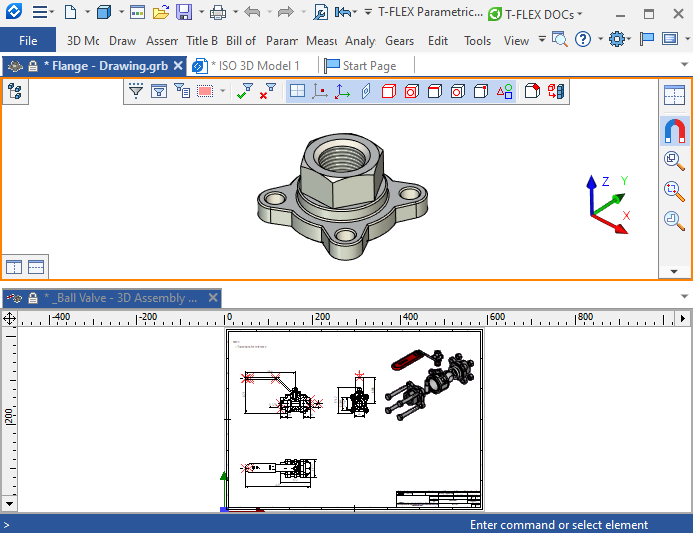Open the Gears ribbon tab
This screenshot has width=693, height=533.
tap(400, 41)
